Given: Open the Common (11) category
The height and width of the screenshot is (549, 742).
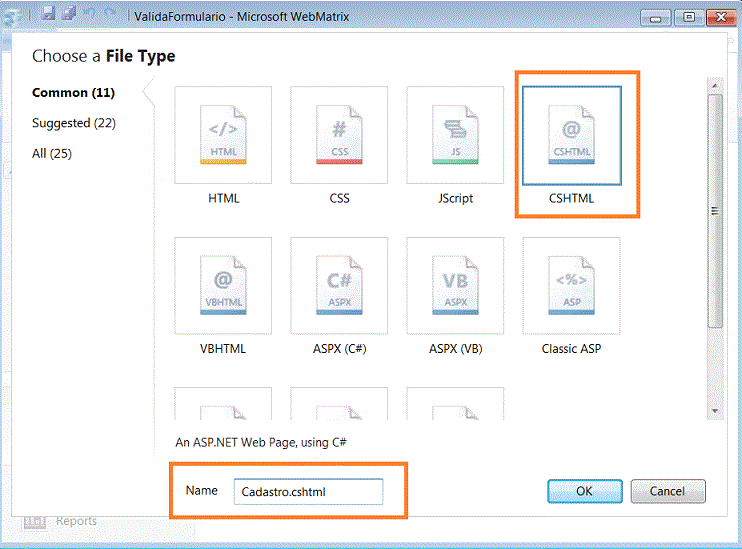Looking at the screenshot, I should (x=73, y=93).
